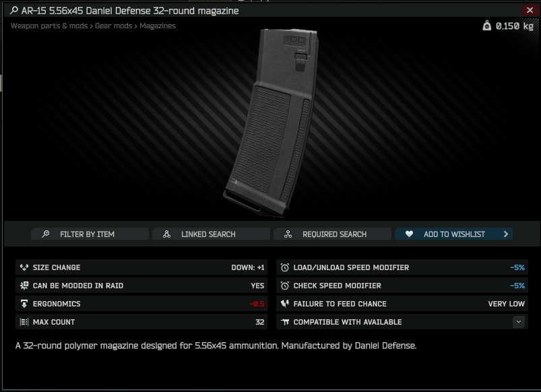Select the Failure To Feed Chance label
The width and height of the screenshot is (541, 392).
tap(340, 304)
